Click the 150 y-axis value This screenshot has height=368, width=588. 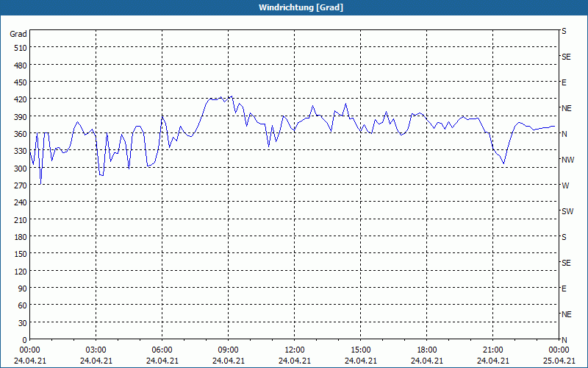tap(21, 254)
